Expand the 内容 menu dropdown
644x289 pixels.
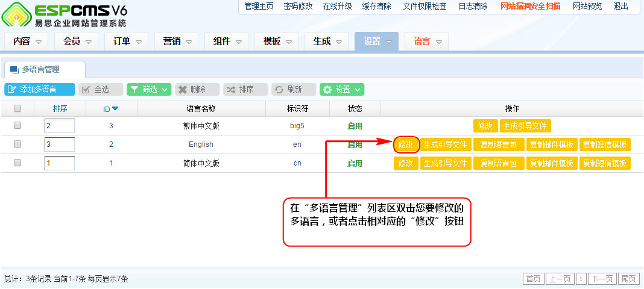pos(39,42)
